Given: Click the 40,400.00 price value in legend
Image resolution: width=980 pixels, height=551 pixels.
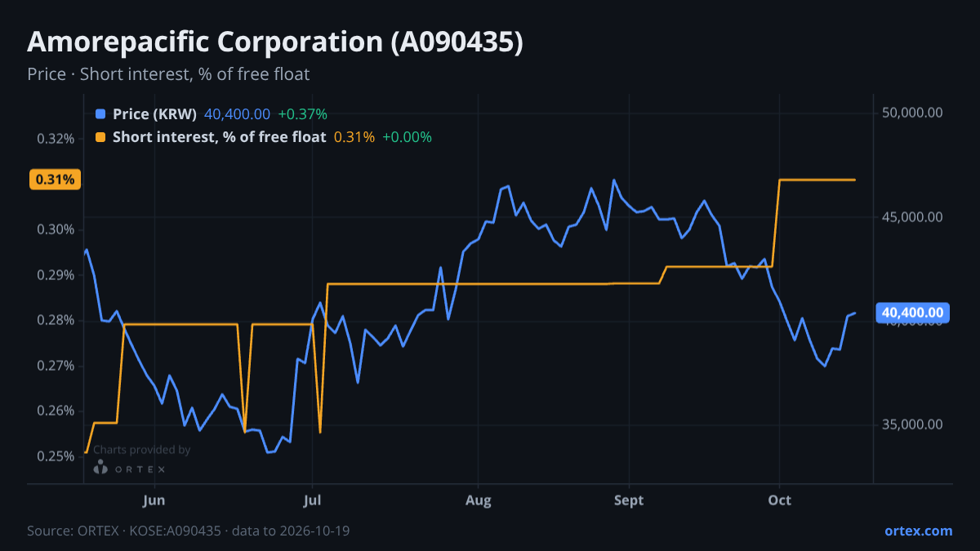Looking at the screenshot, I should pos(237,114).
